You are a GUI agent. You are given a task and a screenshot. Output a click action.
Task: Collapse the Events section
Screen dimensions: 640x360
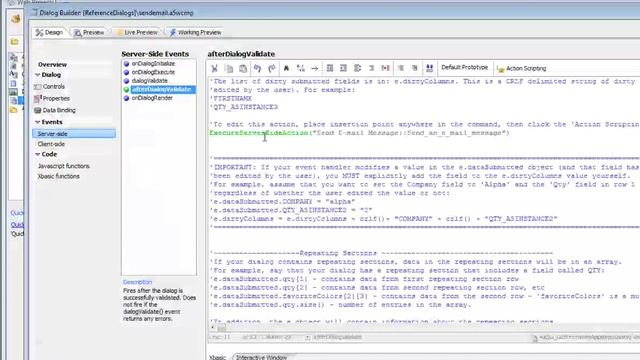click(x=38, y=122)
